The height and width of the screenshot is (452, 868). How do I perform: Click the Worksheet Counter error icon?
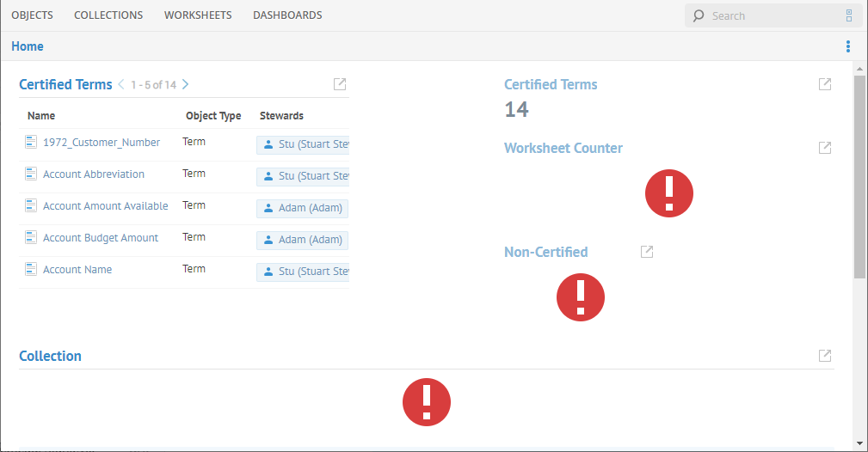[x=668, y=192]
